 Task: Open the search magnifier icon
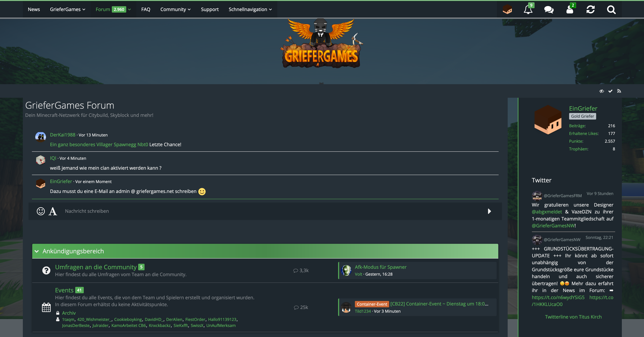tap(611, 10)
